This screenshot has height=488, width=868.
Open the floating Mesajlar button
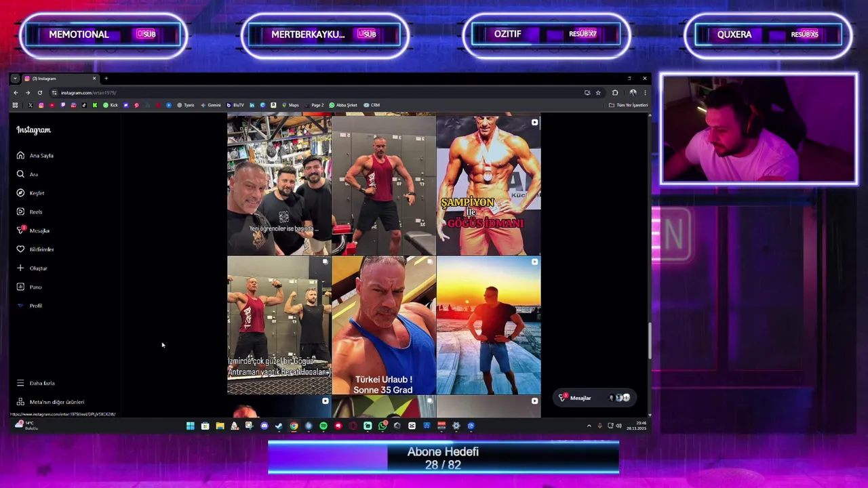click(x=595, y=398)
